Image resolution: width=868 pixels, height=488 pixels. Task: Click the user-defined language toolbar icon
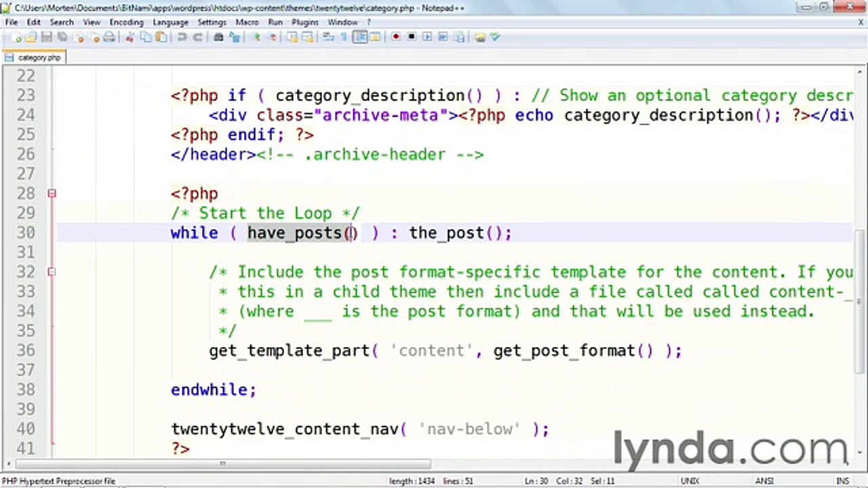[x=374, y=37]
